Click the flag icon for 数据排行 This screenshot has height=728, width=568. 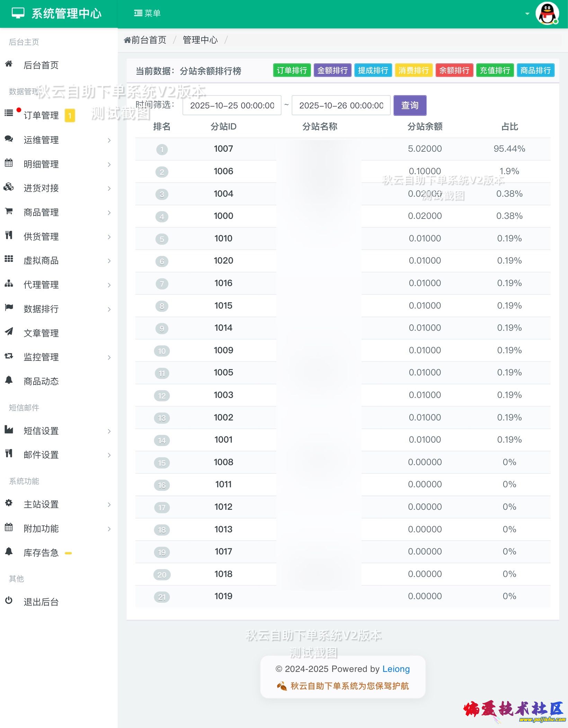pos(9,307)
